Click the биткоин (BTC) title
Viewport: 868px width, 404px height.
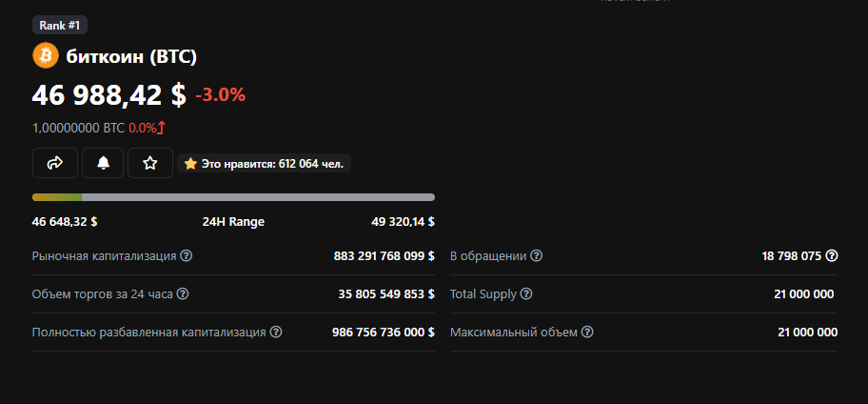click(131, 57)
